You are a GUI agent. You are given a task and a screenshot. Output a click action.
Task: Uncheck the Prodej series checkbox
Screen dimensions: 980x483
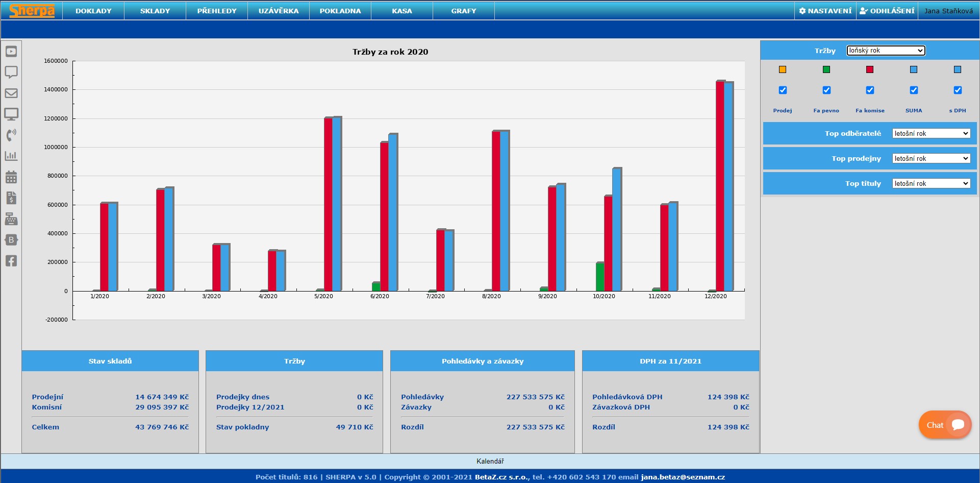point(783,90)
